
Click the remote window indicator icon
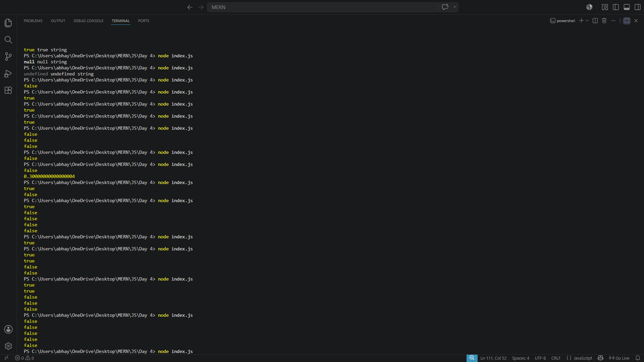(6, 358)
